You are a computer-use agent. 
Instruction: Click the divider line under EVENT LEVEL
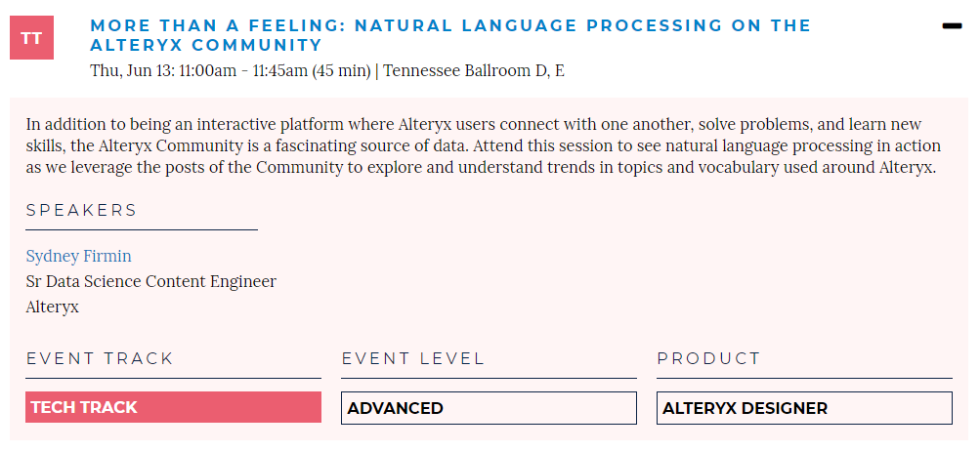pos(489,378)
